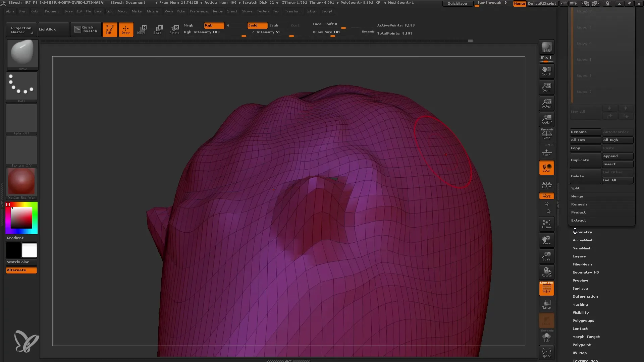The image size is (644, 362).
Task: Toggle See-through mode off
Action: pyautogui.click(x=492, y=3)
